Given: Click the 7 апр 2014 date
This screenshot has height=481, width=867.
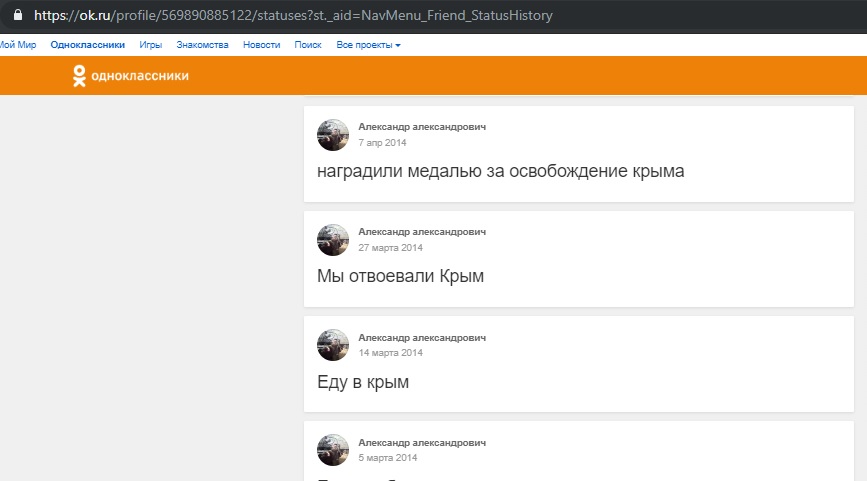Looking at the screenshot, I should tap(382, 143).
